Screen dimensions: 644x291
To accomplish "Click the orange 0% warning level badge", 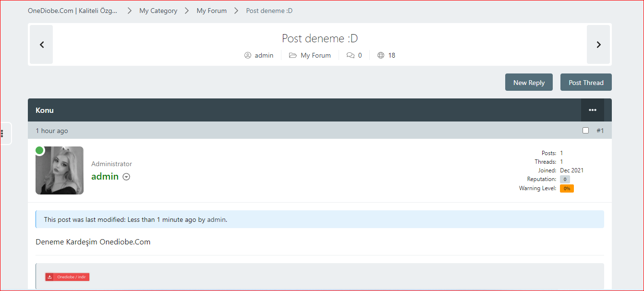I will 567,189.
